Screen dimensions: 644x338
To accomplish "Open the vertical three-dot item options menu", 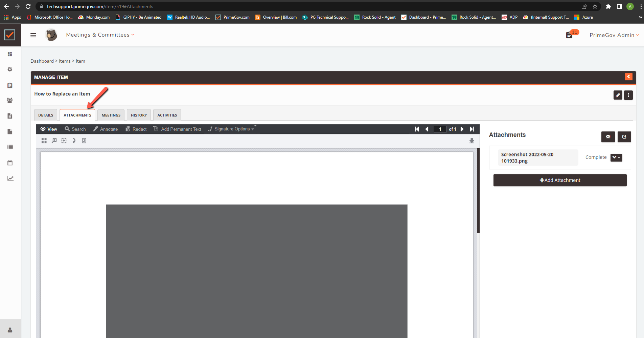I will tap(628, 95).
